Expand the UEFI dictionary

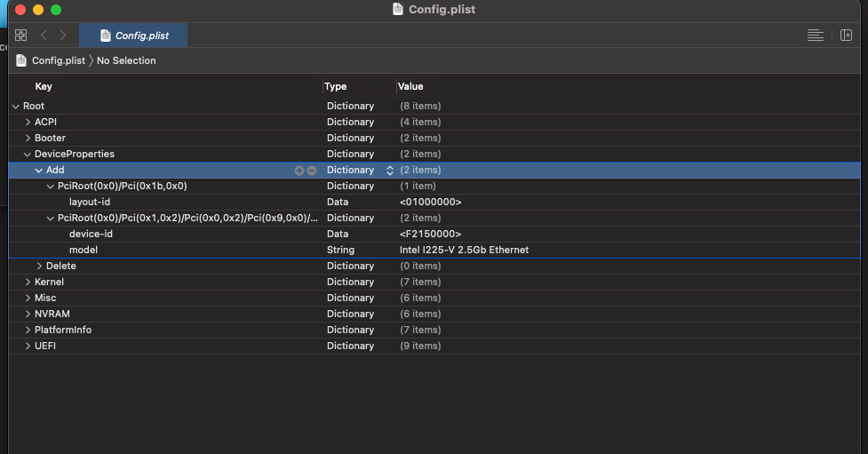tap(28, 346)
